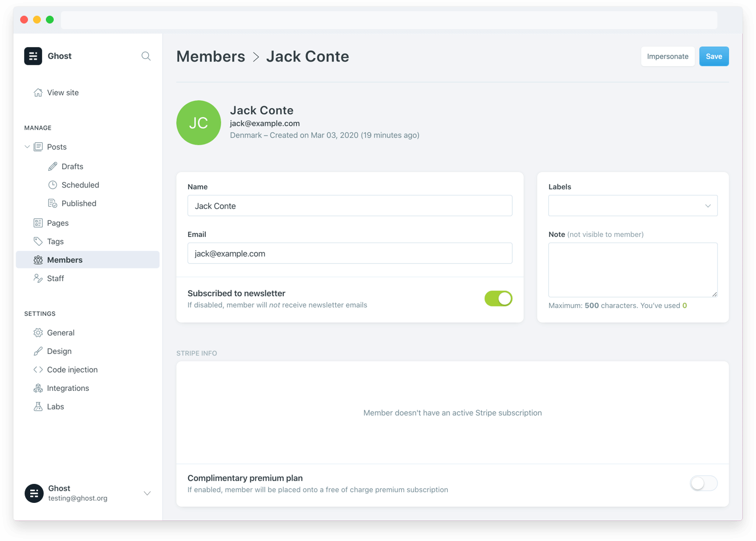Click the Tags icon in sidebar
This screenshot has width=756, height=541.
tap(38, 241)
